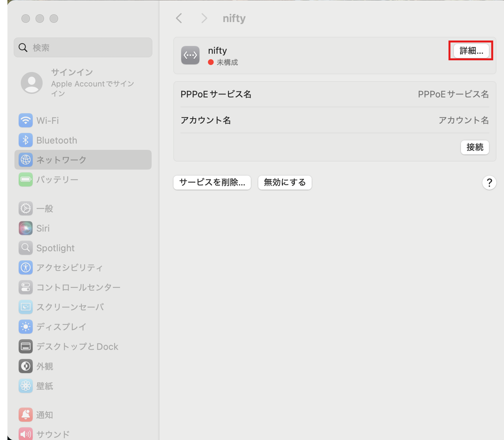Click the 接続 connect button
This screenshot has width=504, height=440.
coord(475,147)
